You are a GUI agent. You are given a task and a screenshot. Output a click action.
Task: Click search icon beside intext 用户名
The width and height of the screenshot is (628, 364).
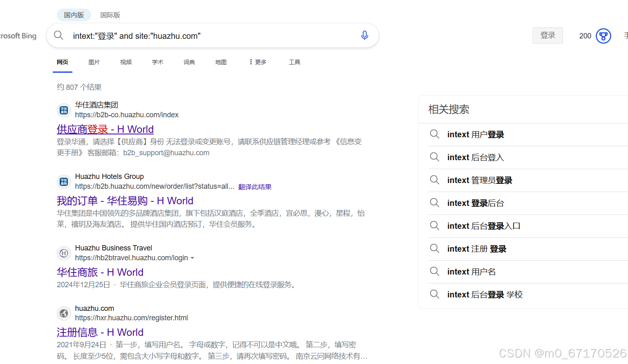point(435,272)
